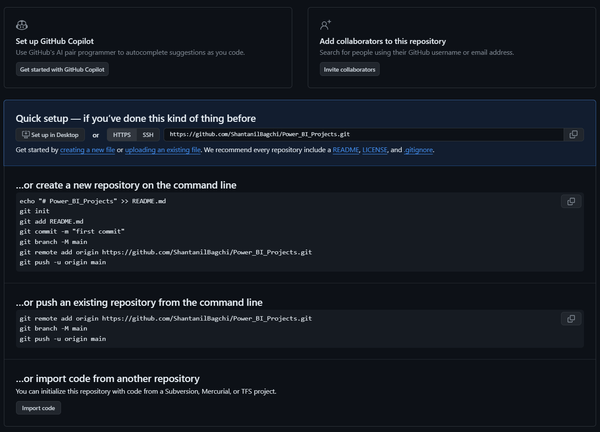Add a README via the link
Screen dimensions: 600x432
tap(345, 150)
